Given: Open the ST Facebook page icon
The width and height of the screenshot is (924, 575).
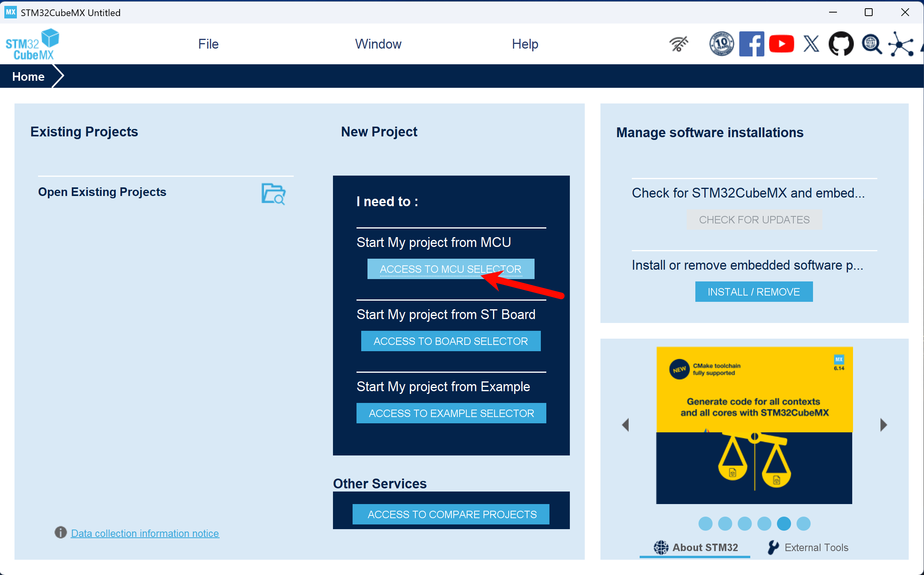Looking at the screenshot, I should point(751,44).
